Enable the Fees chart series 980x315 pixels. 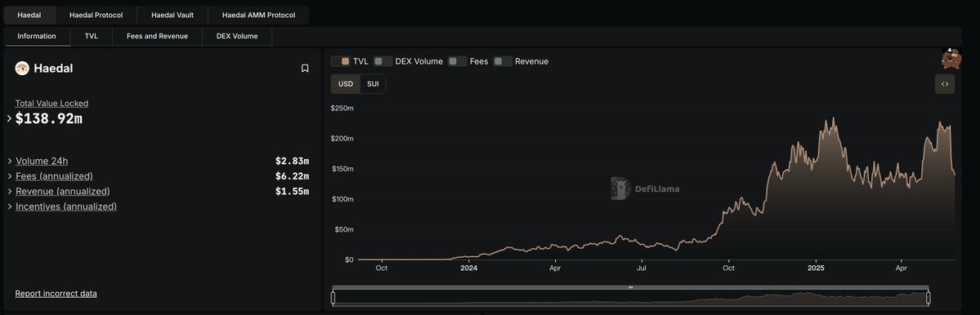(x=468, y=61)
